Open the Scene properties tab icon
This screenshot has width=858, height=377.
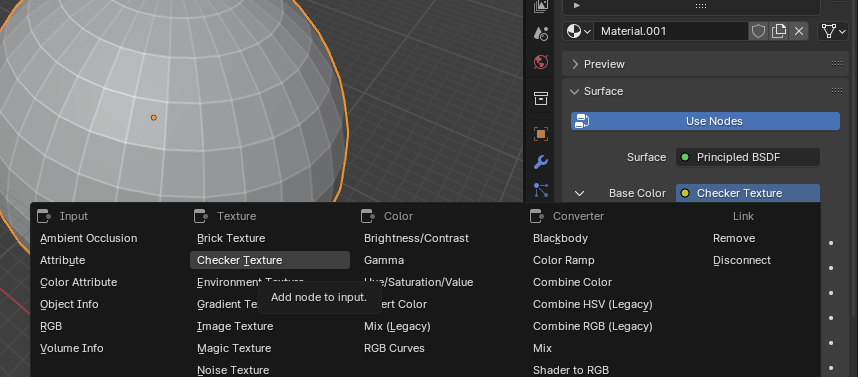tap(541, 33)
